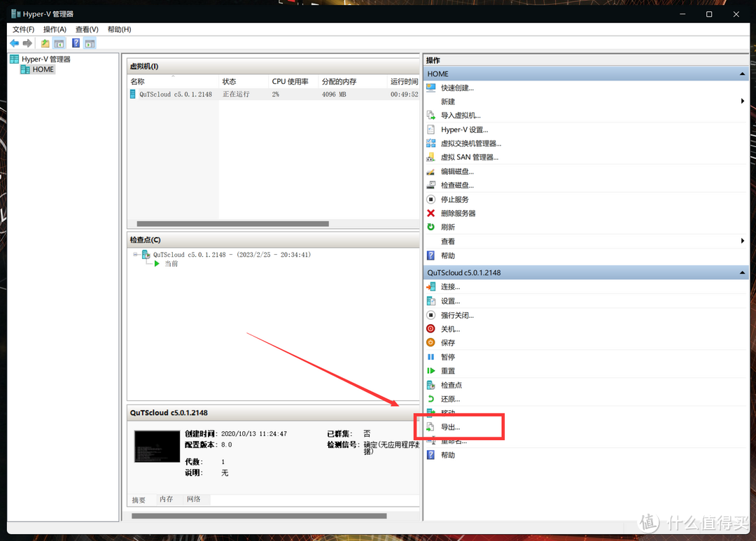The width and height of the screenshot is (756, 541).
Task: Switch to the 摘要 tab
Action: 139,500
